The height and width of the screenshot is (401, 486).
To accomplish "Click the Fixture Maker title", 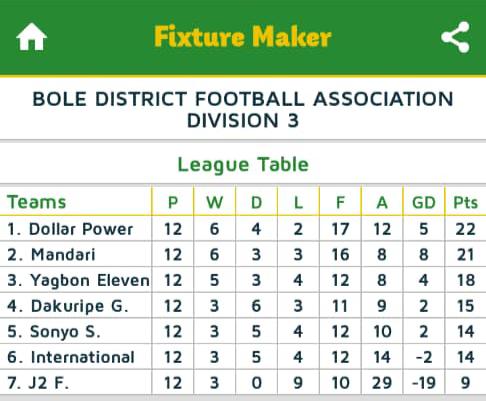I will point(243,36).
